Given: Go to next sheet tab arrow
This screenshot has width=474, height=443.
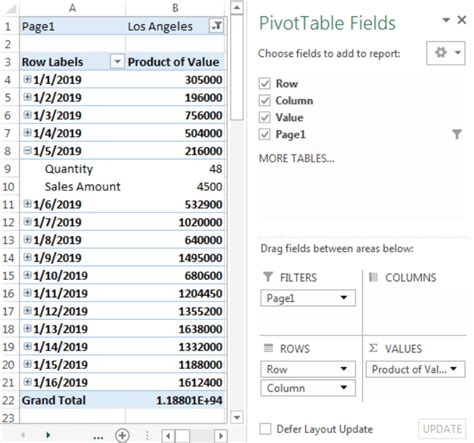Looking at the screenshot, I should click(48, 435).
